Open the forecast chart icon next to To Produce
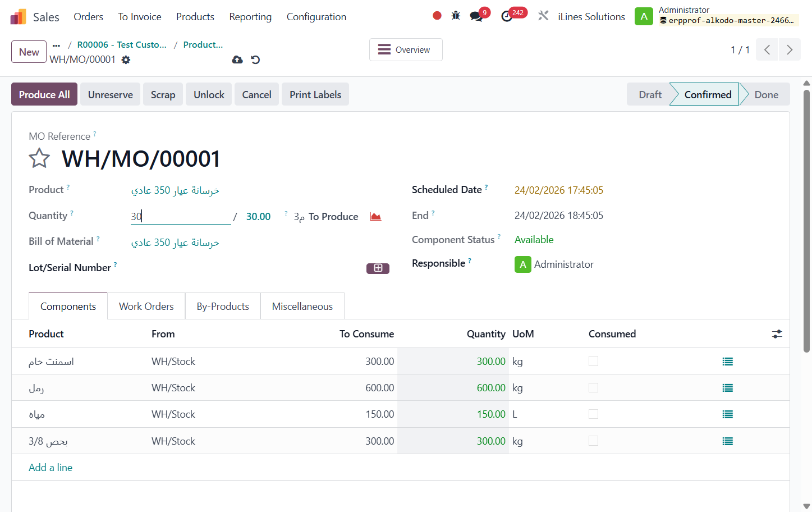This screenshot has height=512, width=812. pos(375,217)
